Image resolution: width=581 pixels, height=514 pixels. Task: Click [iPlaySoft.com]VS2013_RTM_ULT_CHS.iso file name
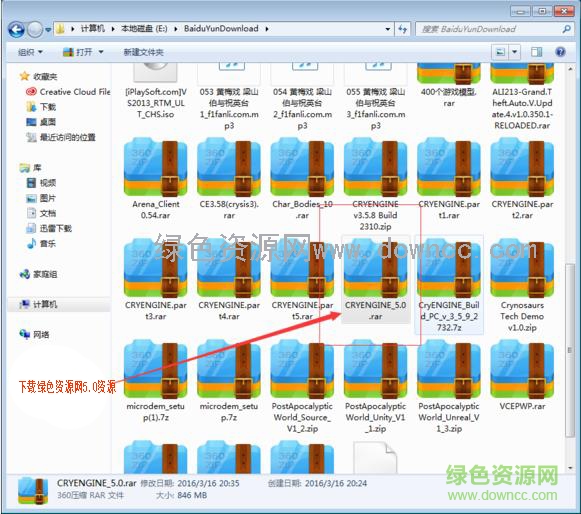point(156,103)
